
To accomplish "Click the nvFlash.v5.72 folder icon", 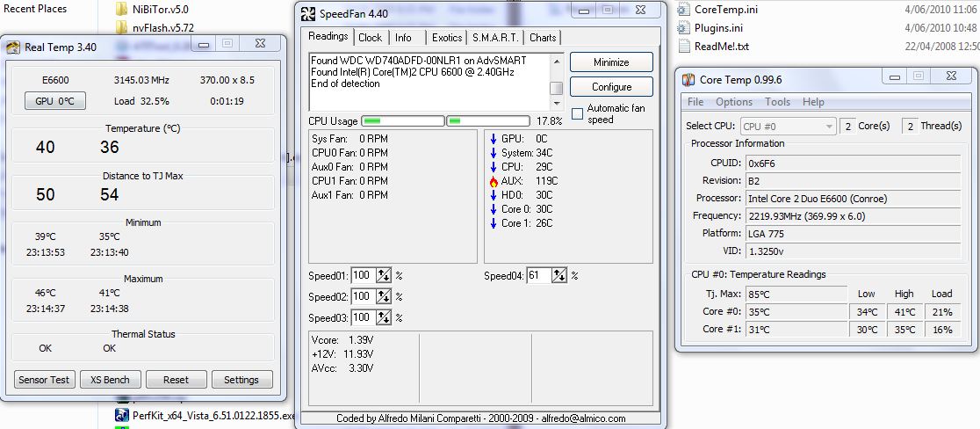I will tap(122, 27).
